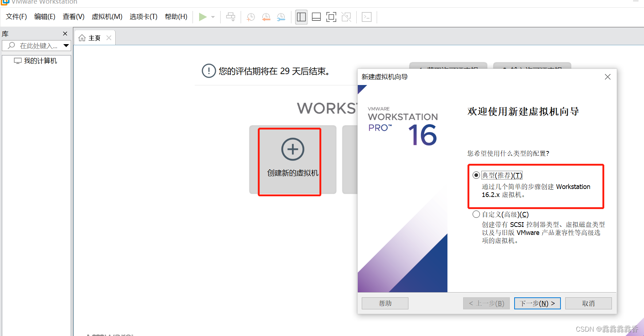Image resolution: width=644 pixels, height=336 pixels.
Task: Click the take snapshot clock icon
Action: coord(251,17)
